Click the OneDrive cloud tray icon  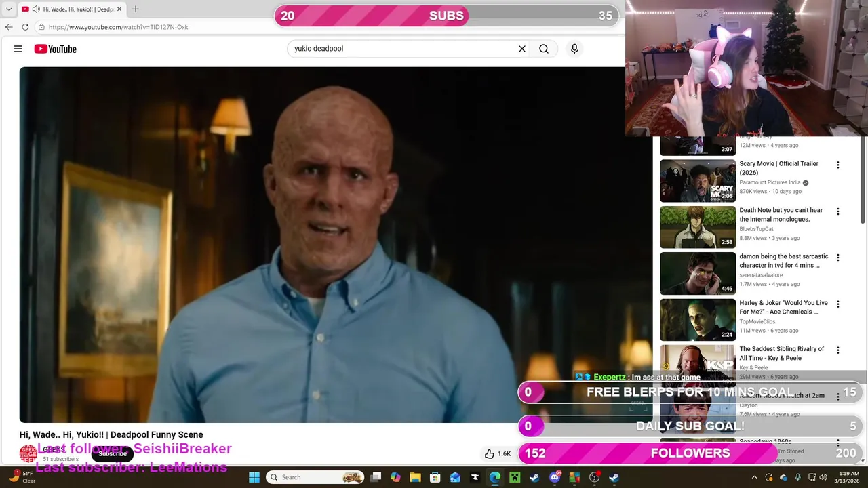coord(784,477)
